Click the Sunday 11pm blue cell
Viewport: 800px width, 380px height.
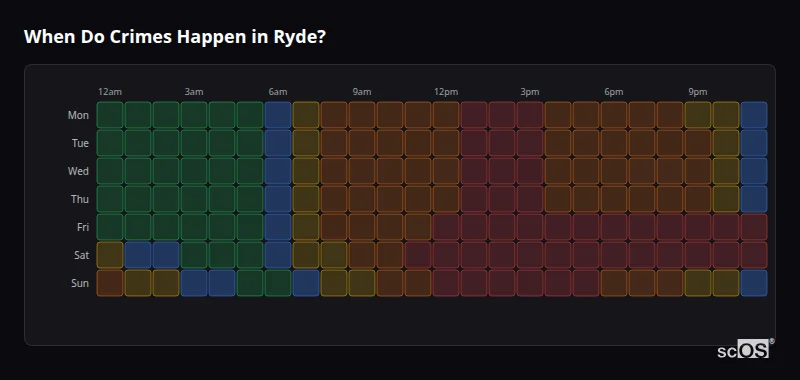754,283
